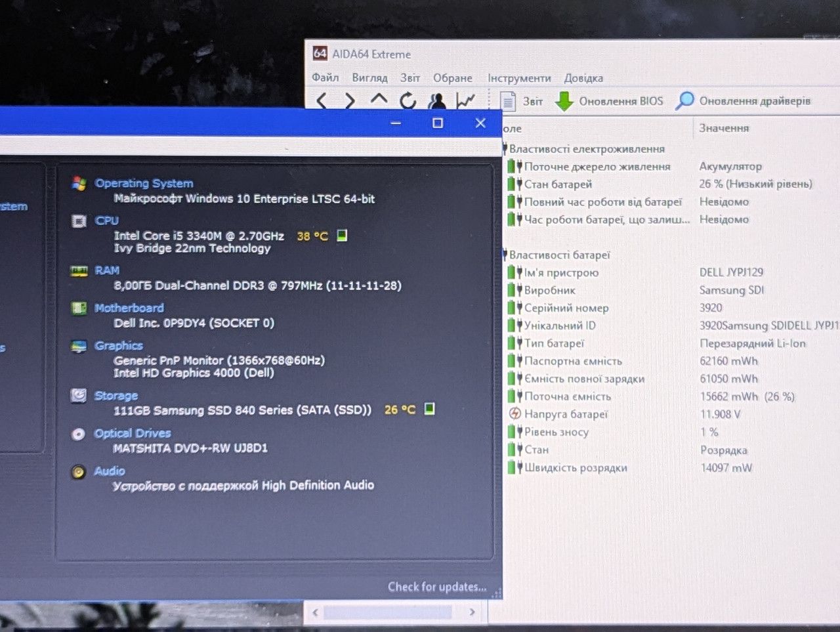Click the Звіт report page icon

tap(508, 101)
